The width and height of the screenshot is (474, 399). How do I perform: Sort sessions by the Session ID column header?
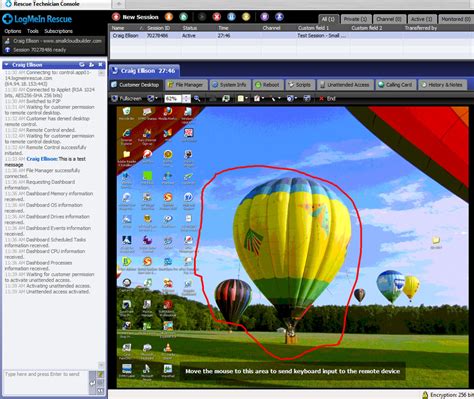coord(158,28)
